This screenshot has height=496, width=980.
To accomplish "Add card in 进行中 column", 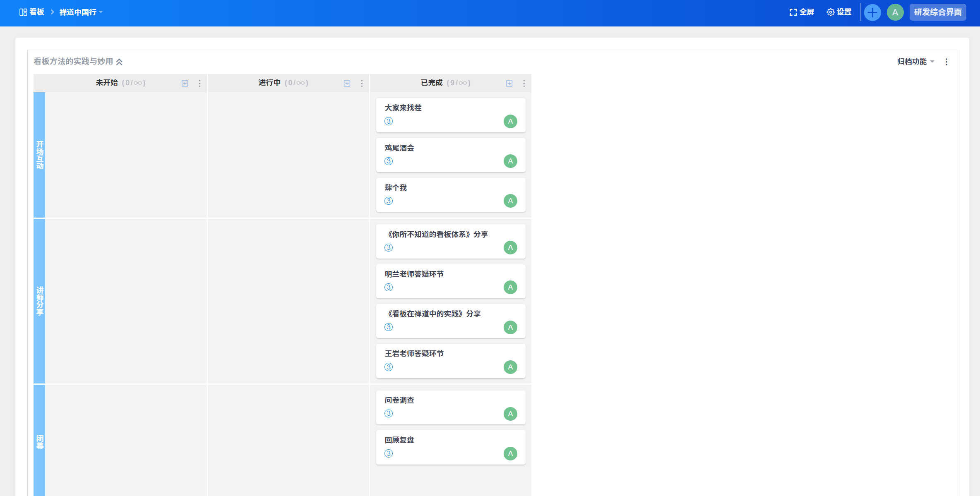I will 347,84.
